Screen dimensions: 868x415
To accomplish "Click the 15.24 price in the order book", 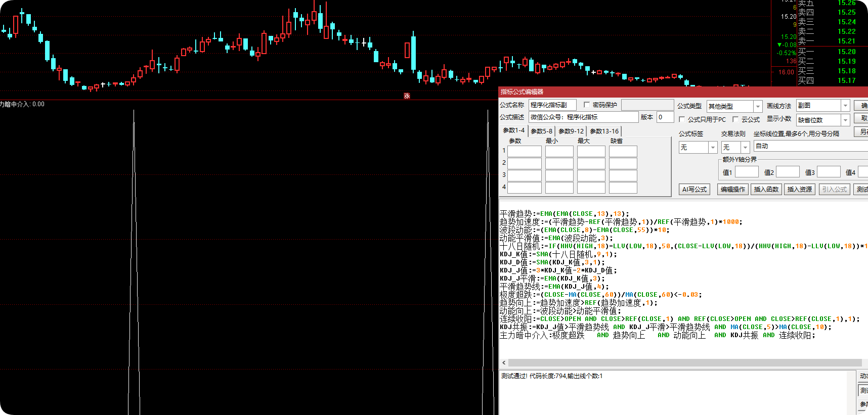I will [847, 22].
